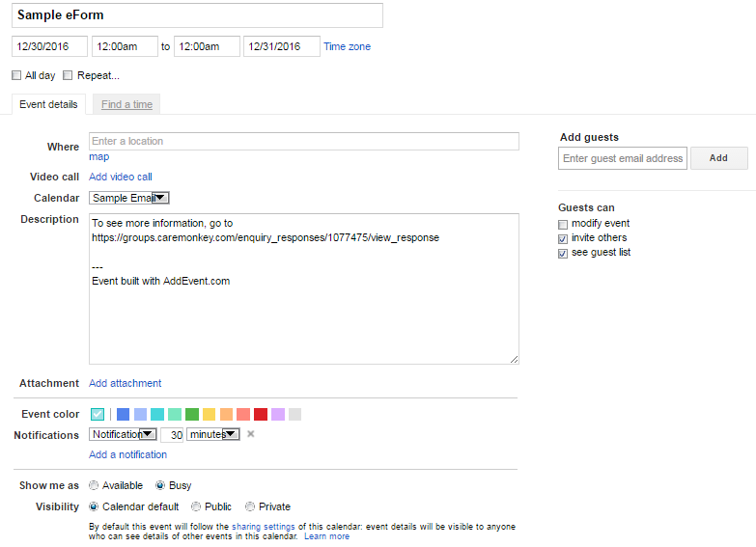
Task: Tick the All day checkbox
Action: (16, 75)
